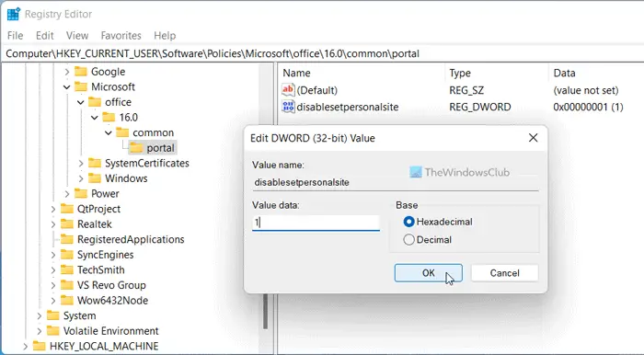644x355 pixels.
Task: Click the Registry Editor app icon
Action: tap(14, 14)
